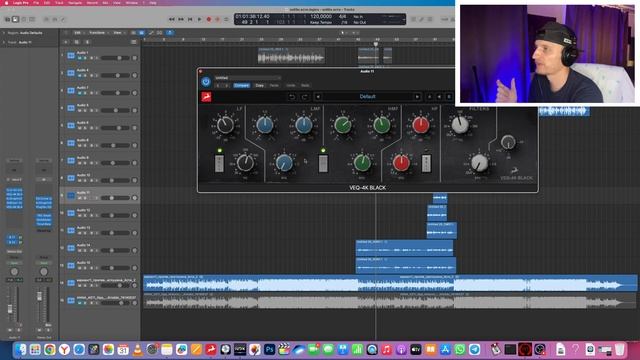Click the output gain small knob at right

[x=508, y=142]
